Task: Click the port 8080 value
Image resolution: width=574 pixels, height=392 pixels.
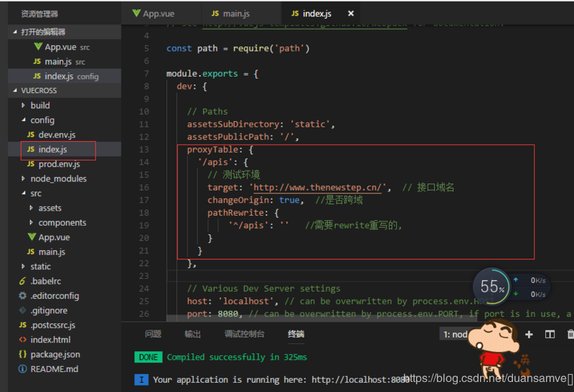Action: tap(227, 314)
